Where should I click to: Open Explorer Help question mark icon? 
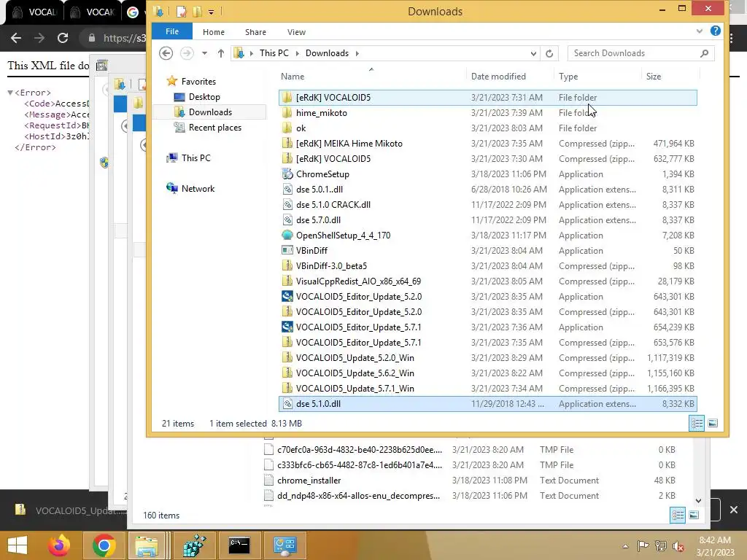(715, 31)
